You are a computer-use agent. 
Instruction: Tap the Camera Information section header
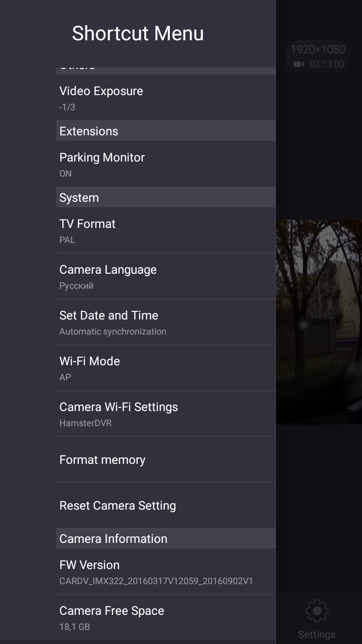166,538
